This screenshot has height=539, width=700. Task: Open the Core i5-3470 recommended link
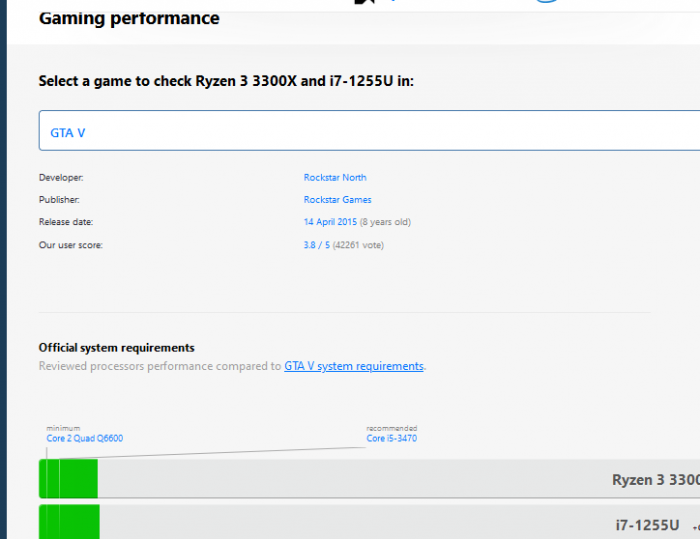click(x=391, y=438)
